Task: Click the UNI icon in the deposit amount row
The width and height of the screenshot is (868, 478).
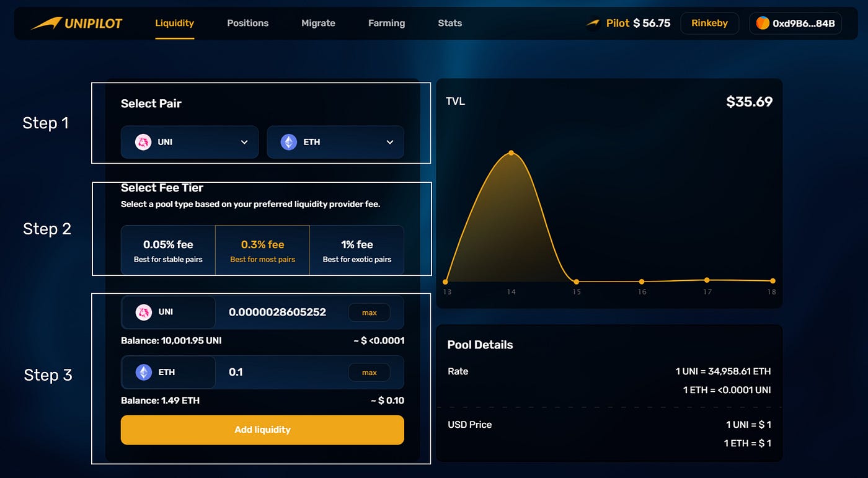Action: click(x=143, y=312)
